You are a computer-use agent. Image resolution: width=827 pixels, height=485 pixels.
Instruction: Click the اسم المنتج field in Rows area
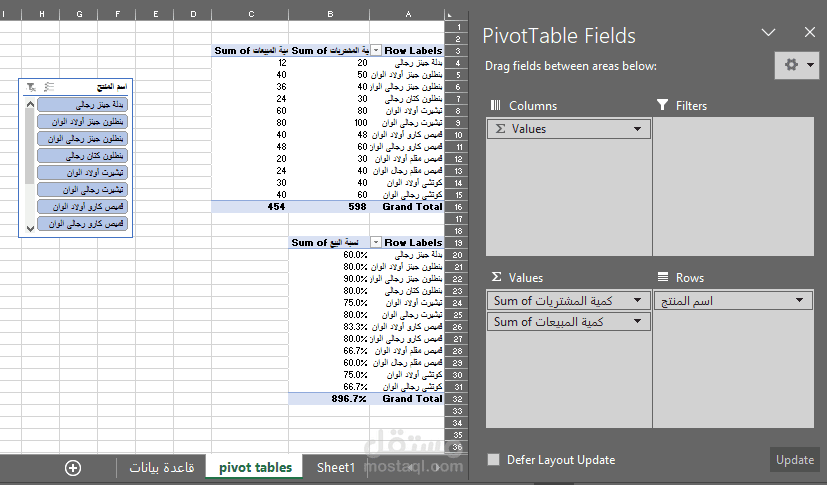(733, 300)
